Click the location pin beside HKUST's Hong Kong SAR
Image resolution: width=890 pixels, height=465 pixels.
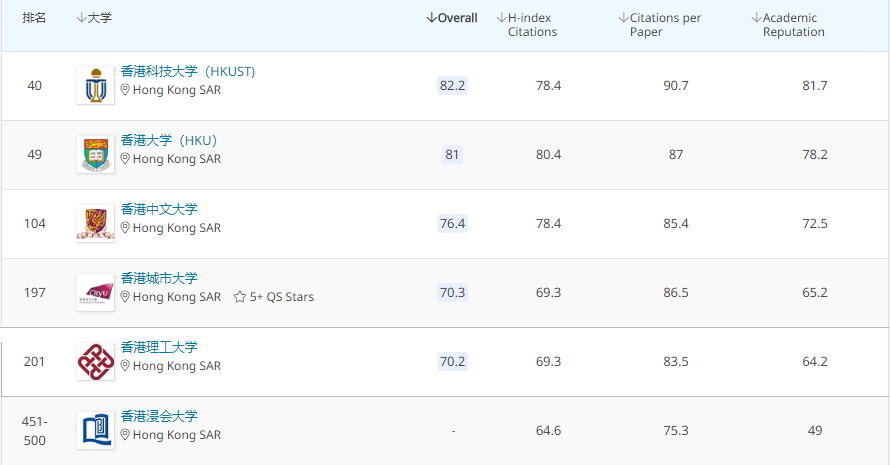(x=126, y=90)
